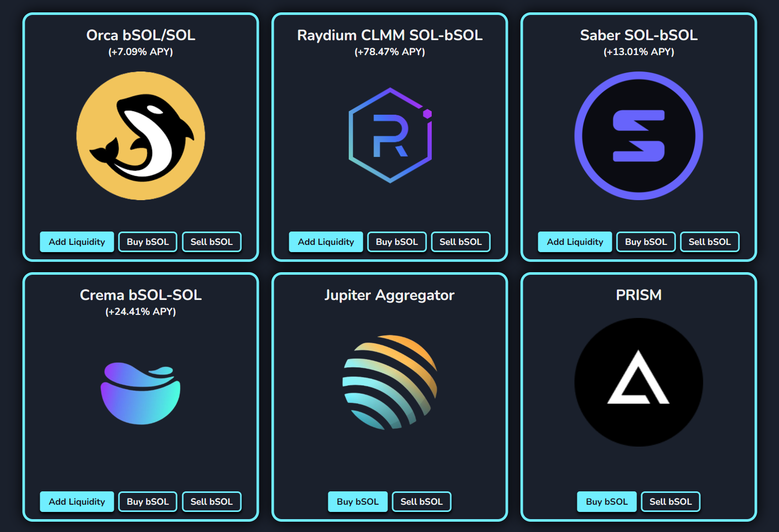Click the +7.09% APY label
The image size is (779, 532).
click(140, 52)
